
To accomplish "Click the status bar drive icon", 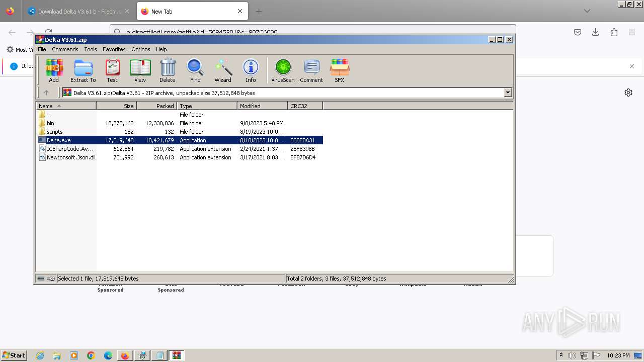I will pos(41,279).
